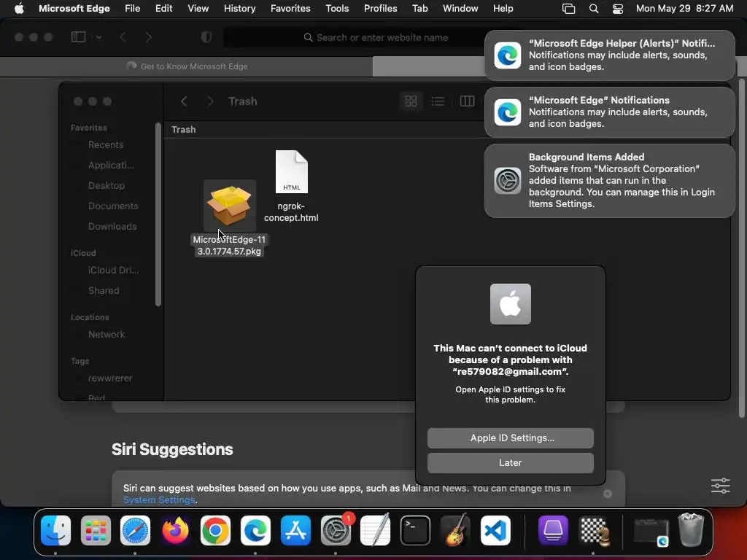Open System Settings link in Siri Suggestions
The width and height of the screenshot is (747, 560).
[158, 500]
